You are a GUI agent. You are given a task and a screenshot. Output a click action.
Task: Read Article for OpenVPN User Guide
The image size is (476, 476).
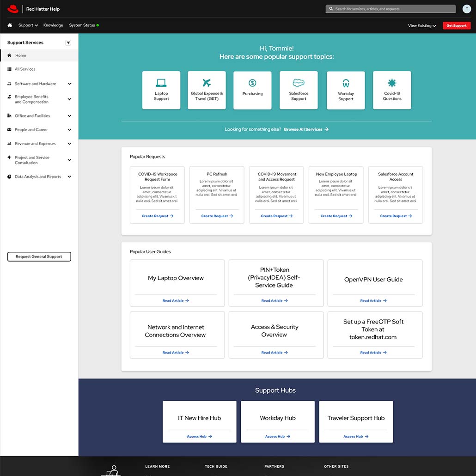(x=373, y=300)
